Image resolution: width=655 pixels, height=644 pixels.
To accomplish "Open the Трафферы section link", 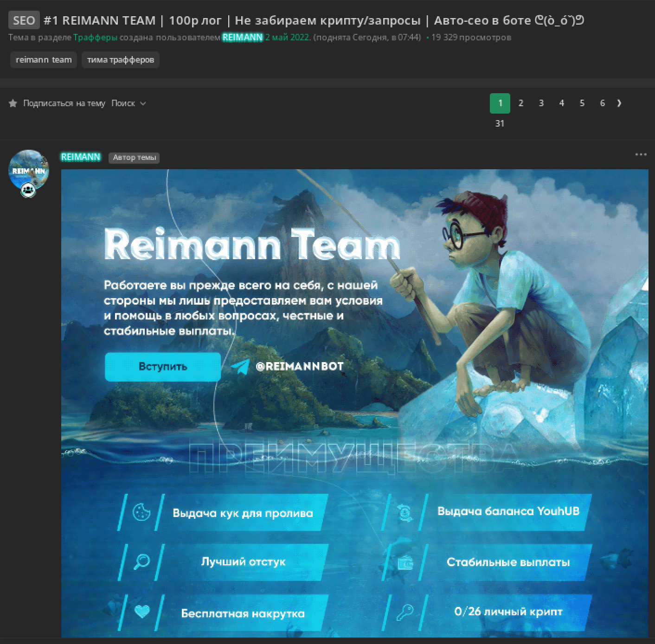I will (96, 38).
